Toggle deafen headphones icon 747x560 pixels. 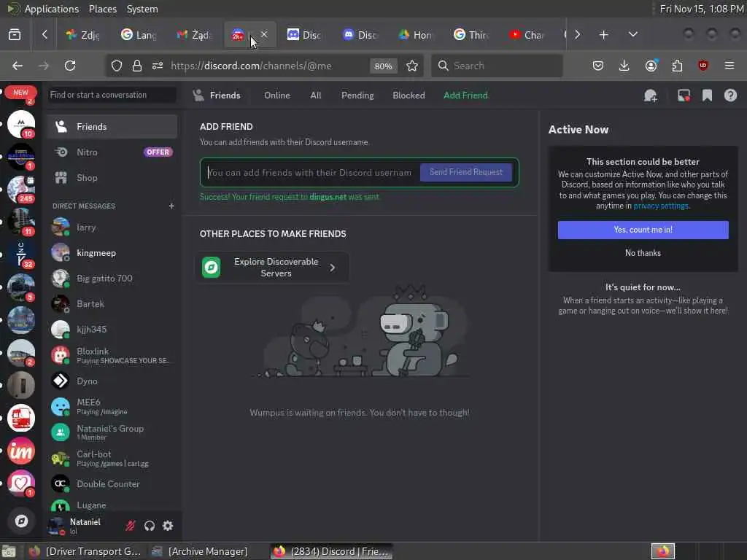point(150,526)
